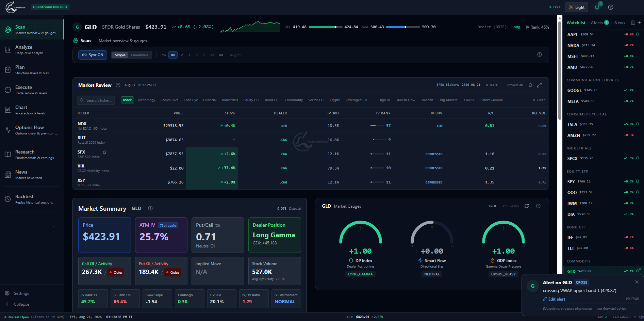This screenshot has height=321, width=644.
Task: Open the Market Gauges help icon
Action: (x=538, y=206)
